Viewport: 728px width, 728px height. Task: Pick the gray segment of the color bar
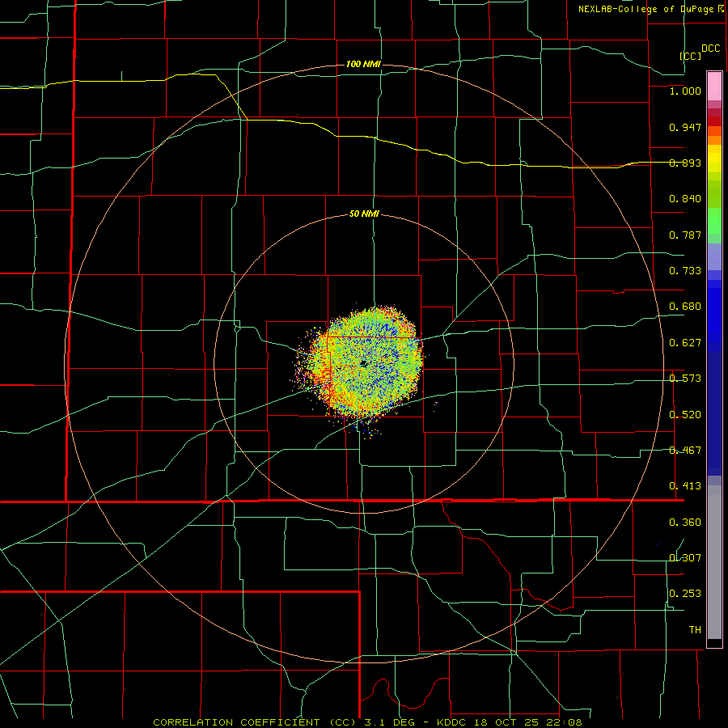714,562
